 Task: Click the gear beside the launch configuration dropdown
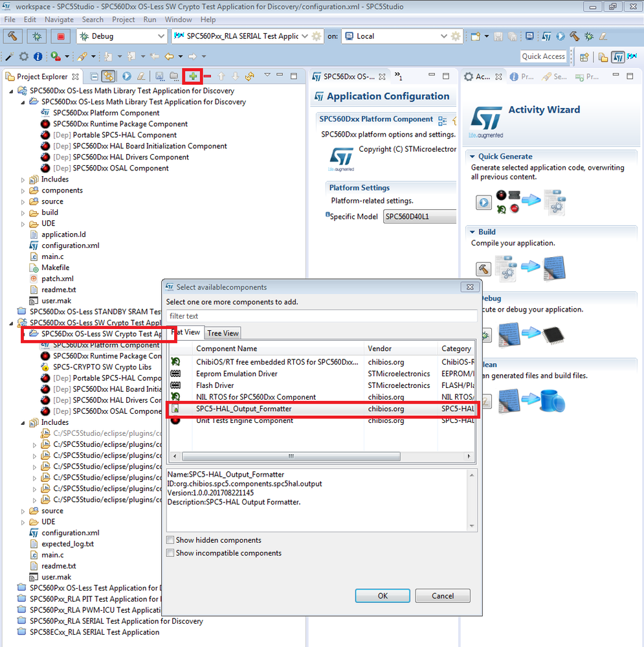(x=316, y=36)
